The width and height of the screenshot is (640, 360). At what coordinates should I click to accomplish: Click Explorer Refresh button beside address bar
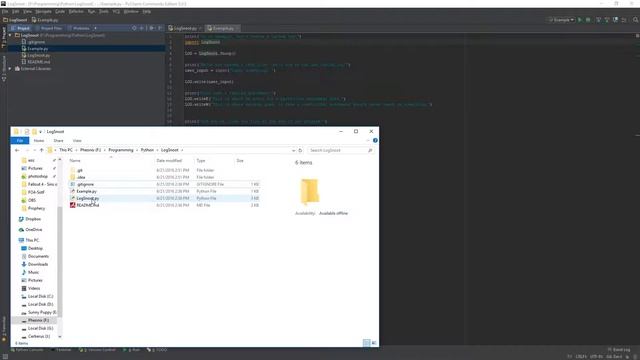pos(300,150)
